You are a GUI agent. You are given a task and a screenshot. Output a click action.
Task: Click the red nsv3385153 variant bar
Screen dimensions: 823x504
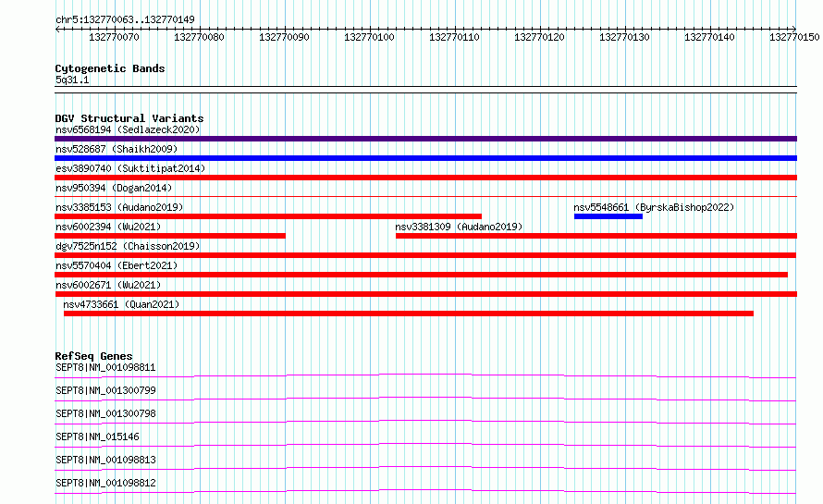(x=268, y=216)
